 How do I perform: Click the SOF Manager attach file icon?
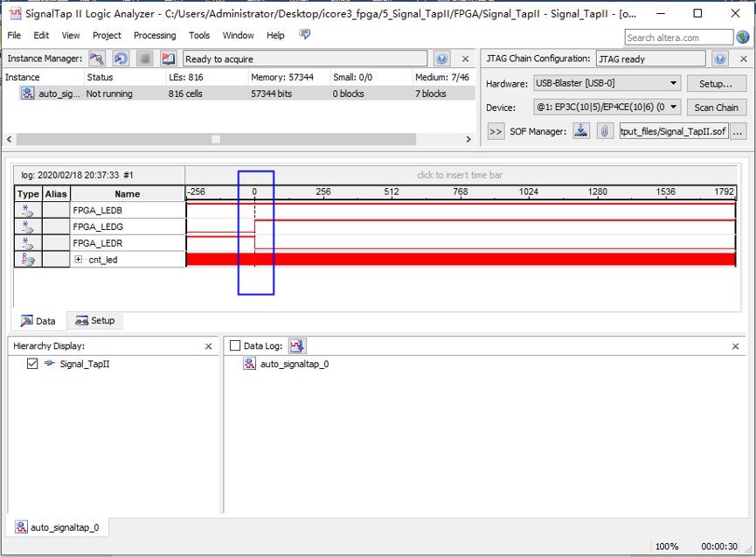604,131
